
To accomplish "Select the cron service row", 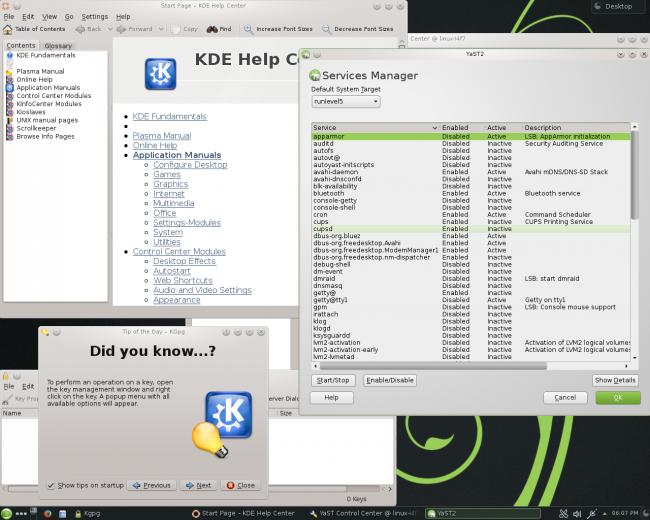I will click(471, 215).
